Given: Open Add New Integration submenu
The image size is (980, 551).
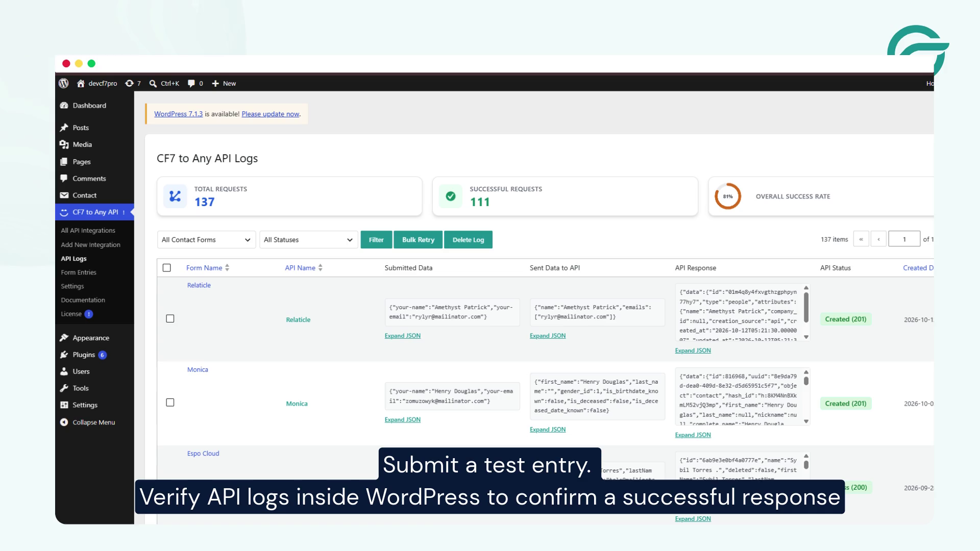Looking at the screenshot, I should (91, 245).
